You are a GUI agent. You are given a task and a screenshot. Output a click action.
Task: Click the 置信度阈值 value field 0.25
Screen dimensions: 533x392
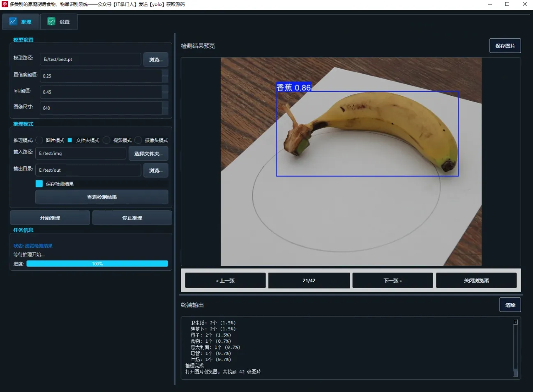[x=101, y=76]
